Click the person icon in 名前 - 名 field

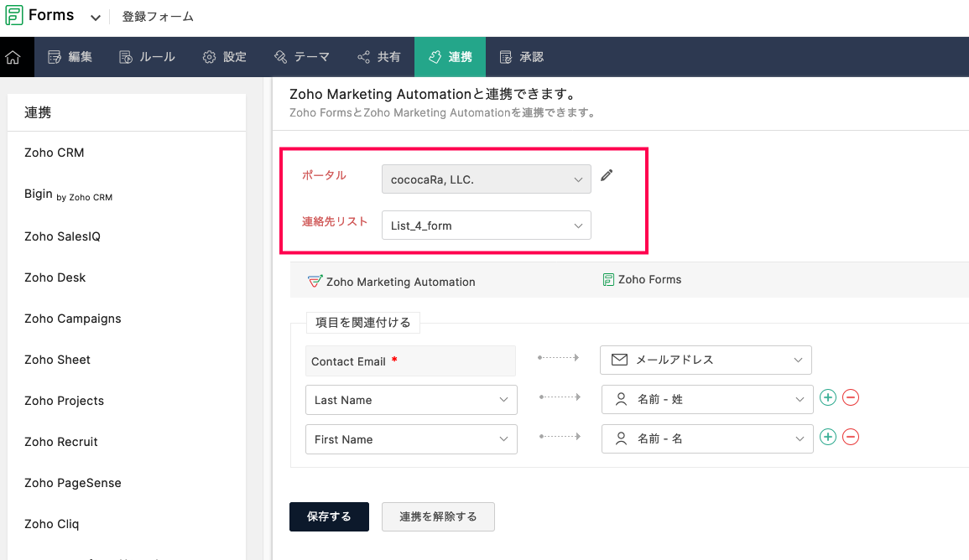click(x=622, y=439)
